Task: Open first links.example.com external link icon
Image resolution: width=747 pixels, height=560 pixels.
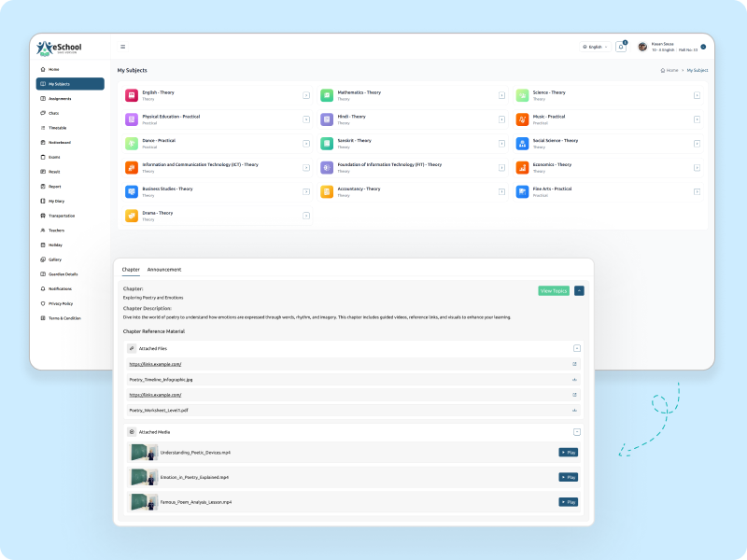Action: pos(574,364)
